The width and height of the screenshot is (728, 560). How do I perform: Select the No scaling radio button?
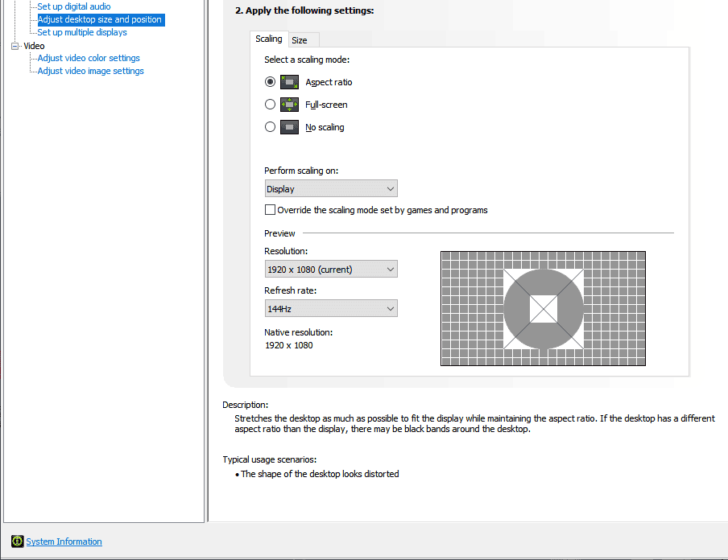coord(271,127)
